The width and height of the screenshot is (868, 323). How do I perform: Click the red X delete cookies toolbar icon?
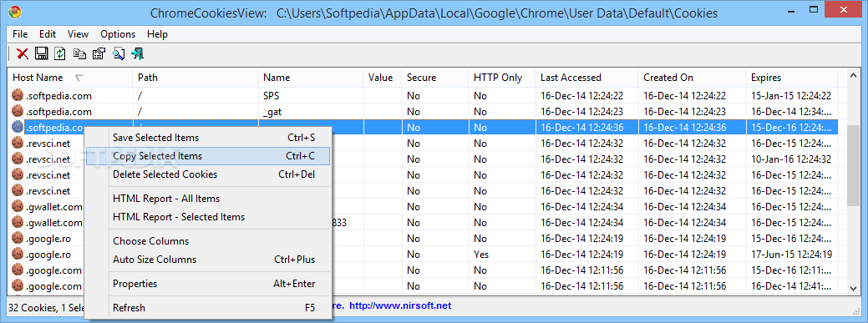[23, 53]
